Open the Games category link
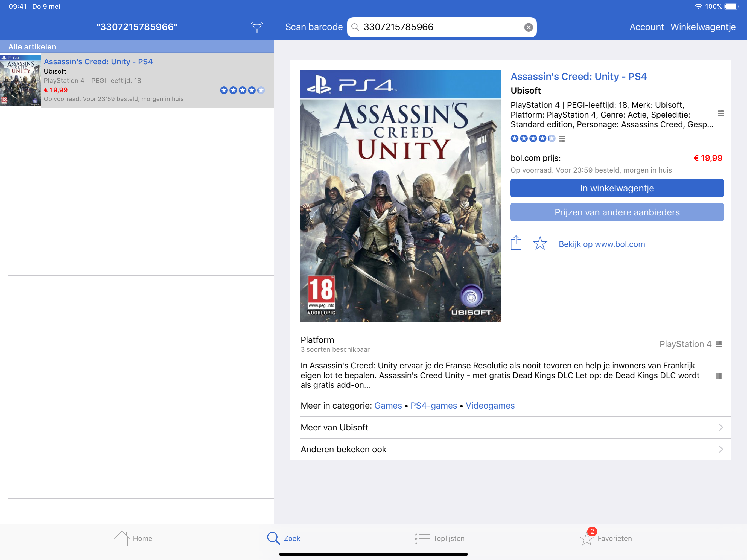This screenshot has height=560, width=747. tap(388, 405)
